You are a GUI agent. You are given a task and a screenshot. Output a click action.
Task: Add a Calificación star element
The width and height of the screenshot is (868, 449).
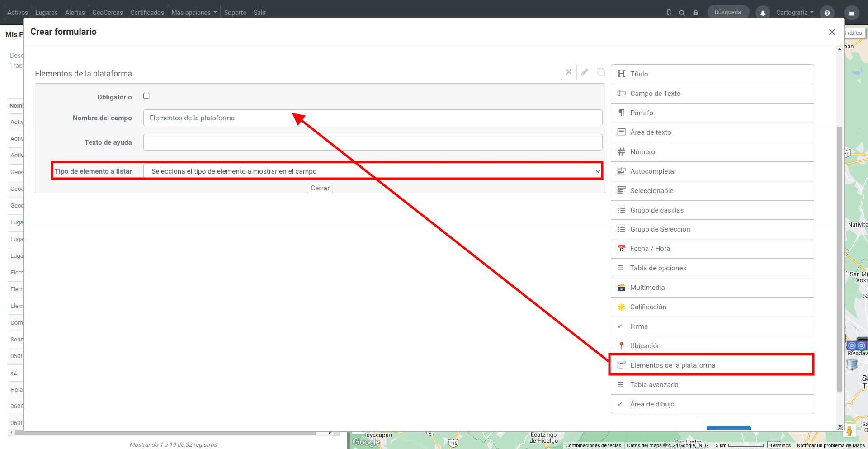(x=712, y=307)
